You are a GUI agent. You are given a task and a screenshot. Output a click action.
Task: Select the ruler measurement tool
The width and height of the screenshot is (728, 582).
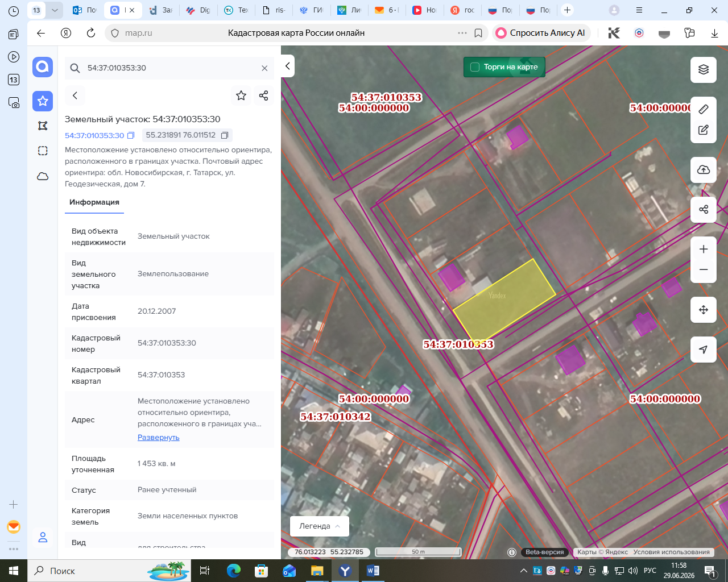point(704,109)
